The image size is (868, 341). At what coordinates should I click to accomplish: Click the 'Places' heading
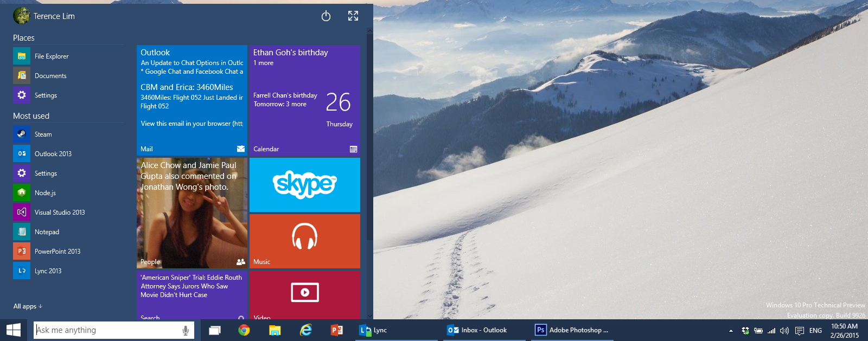point(24,38)
